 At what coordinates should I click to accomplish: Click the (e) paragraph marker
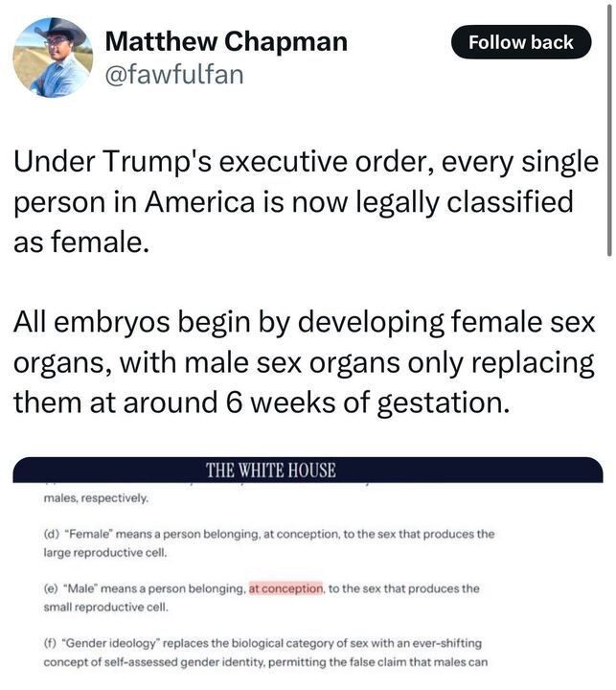pyautogui.click(x=51, y=588)
